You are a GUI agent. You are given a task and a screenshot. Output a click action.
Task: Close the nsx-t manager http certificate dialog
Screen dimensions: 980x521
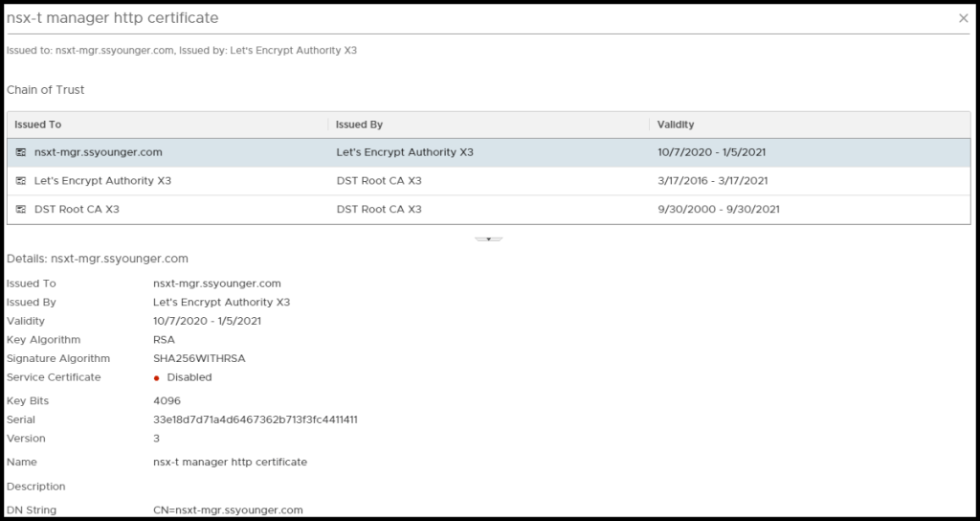click(963, 18)
